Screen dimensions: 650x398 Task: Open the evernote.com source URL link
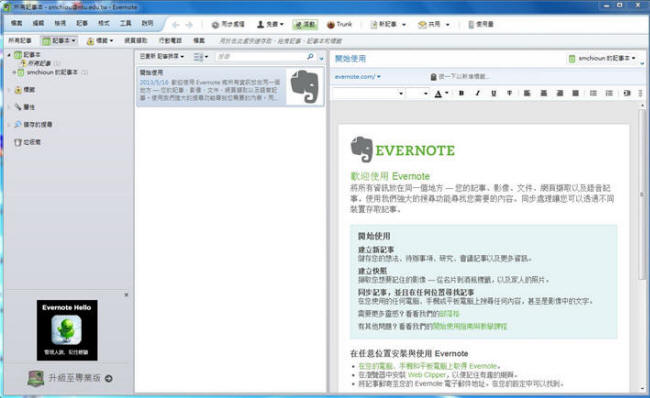click(x=357, y=77)
